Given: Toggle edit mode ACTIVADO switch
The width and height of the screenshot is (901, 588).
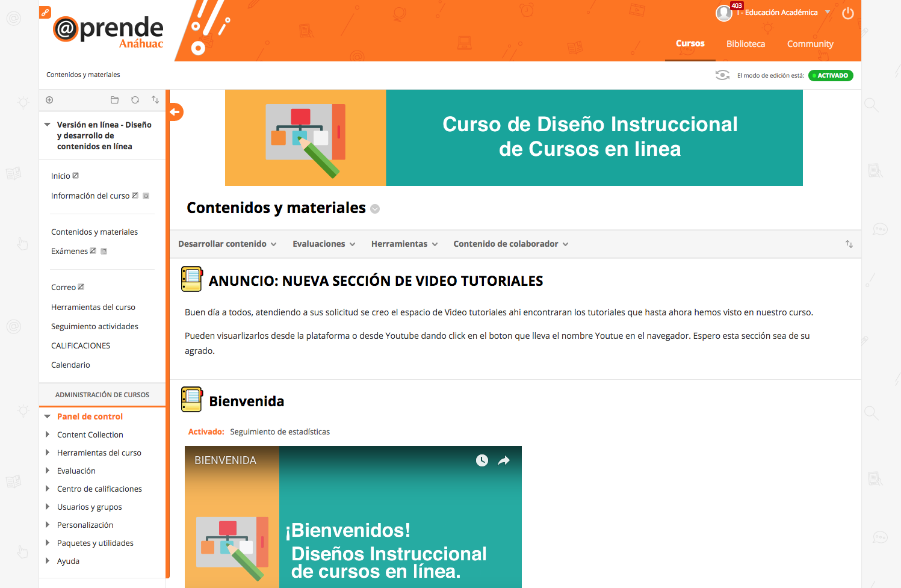Looking at the screenshot, I should pyautogui.click(x=830, y=75).
